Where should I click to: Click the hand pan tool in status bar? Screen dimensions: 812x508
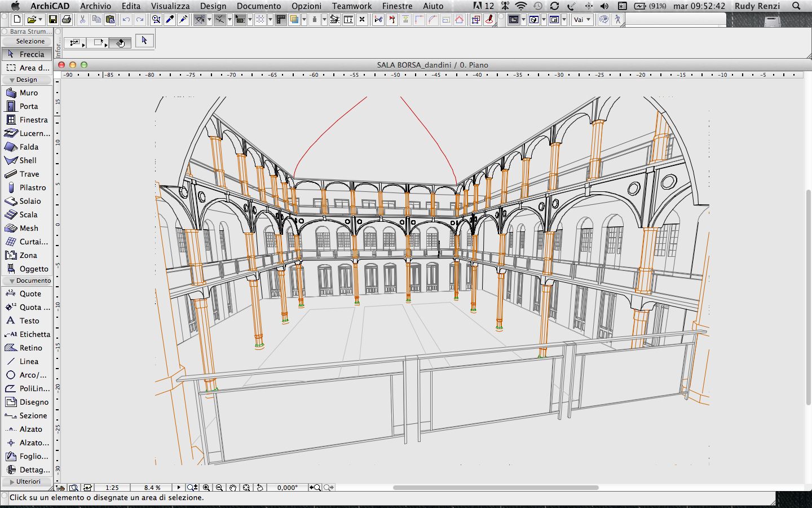click(x=232, y=488)
